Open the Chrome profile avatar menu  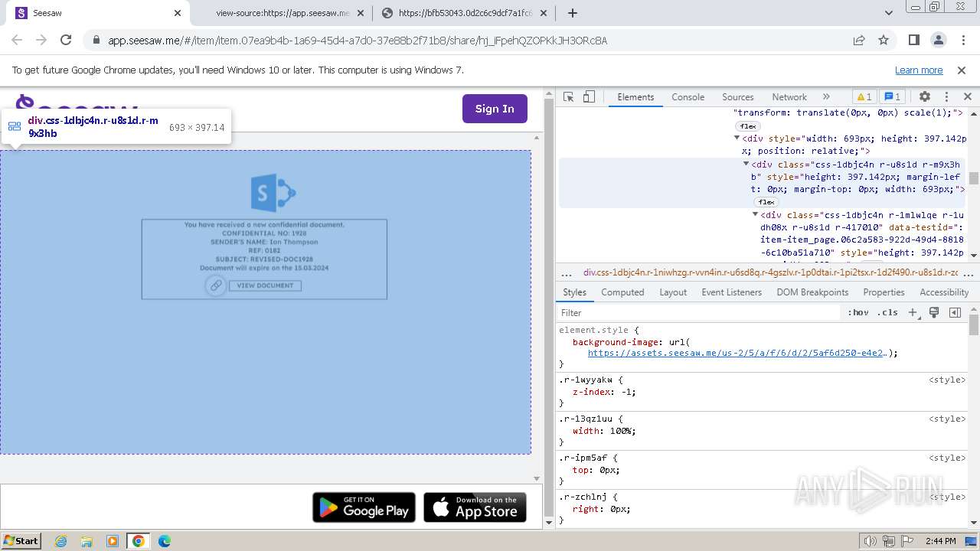[x=938, y=41]
